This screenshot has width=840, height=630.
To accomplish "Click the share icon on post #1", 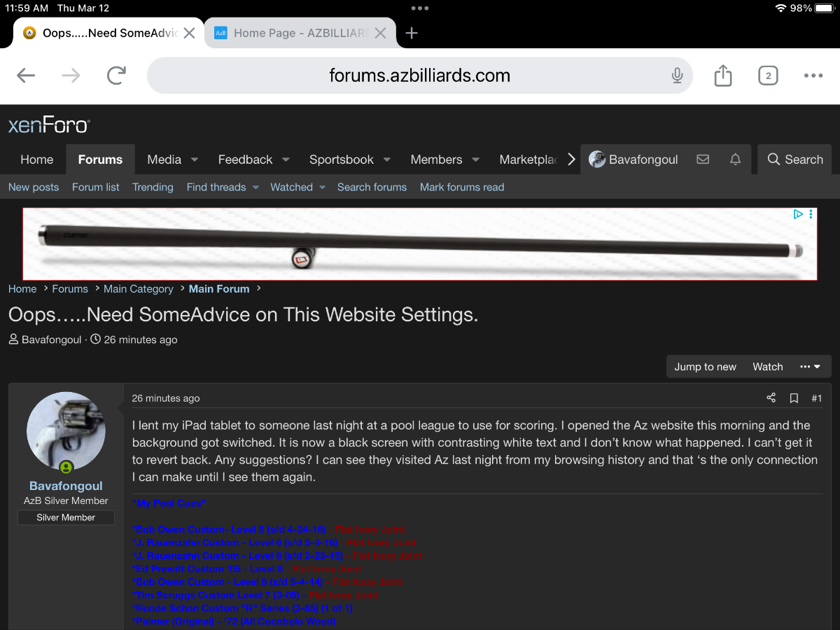I will point(771,398).
